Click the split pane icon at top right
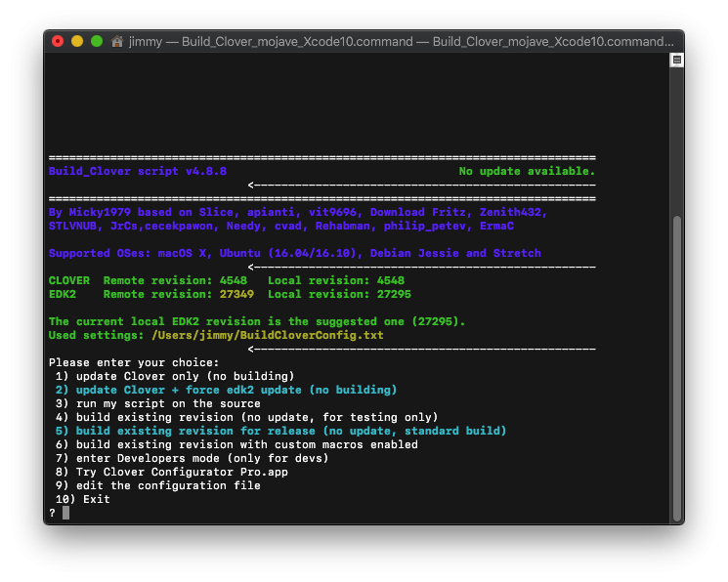Image resolution: width=728 pixels, height=582 pixels. 677,60
